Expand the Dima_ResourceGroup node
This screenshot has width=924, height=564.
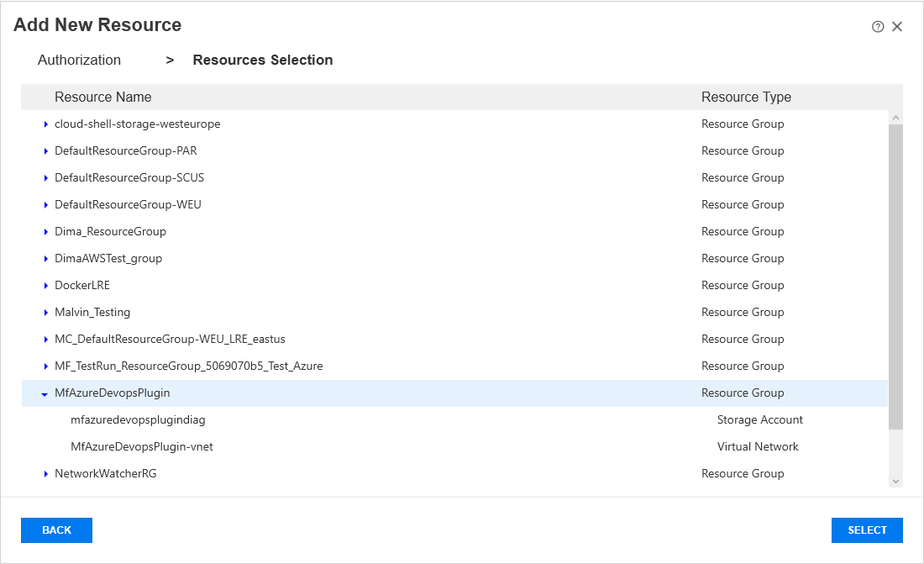pyautogui.click(x=45, y=231)
